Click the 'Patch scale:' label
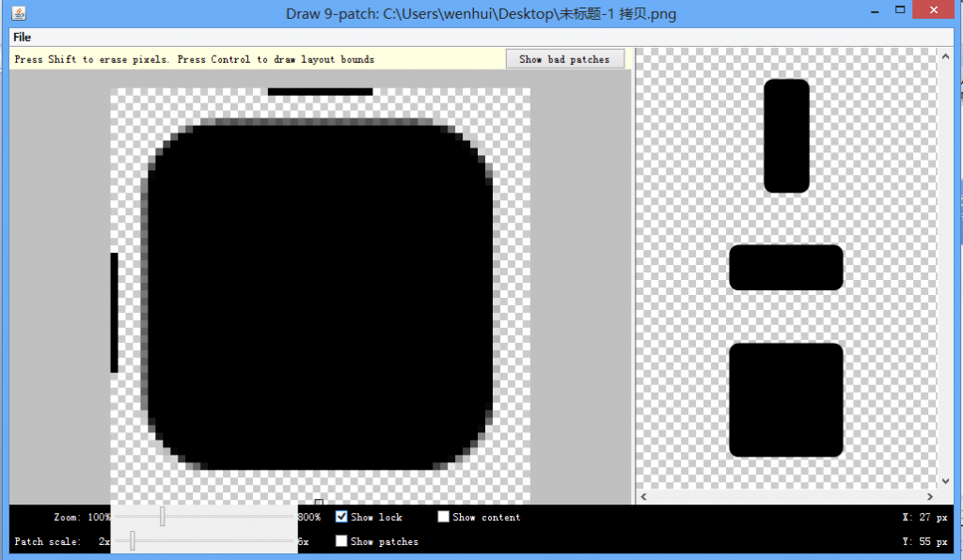This screenshot has height=560, width=963. click(48, 541)
